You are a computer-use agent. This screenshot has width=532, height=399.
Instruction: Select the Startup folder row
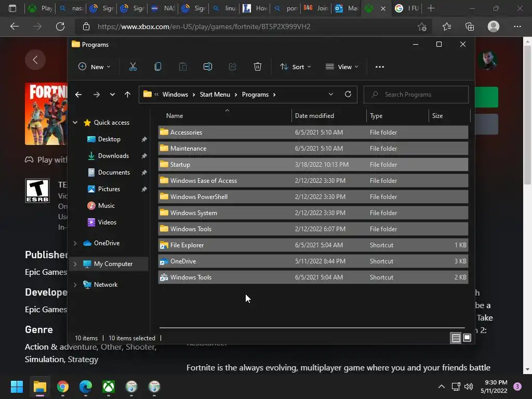(x=313, y=165)
